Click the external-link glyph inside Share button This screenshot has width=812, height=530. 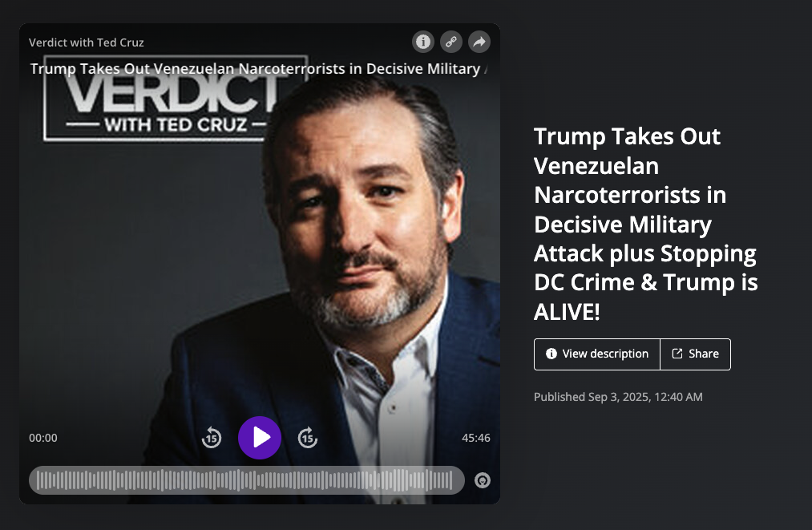[x=677, y=354]
